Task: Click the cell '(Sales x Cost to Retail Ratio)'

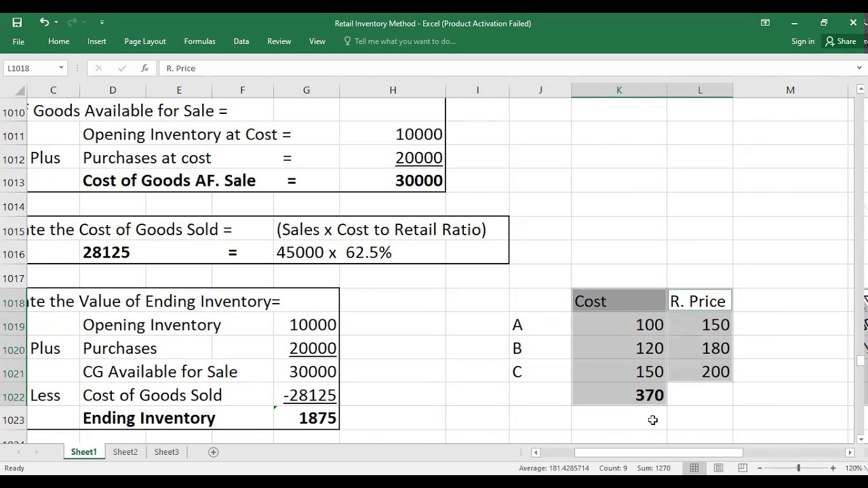Action: click(x=381, y=230)
